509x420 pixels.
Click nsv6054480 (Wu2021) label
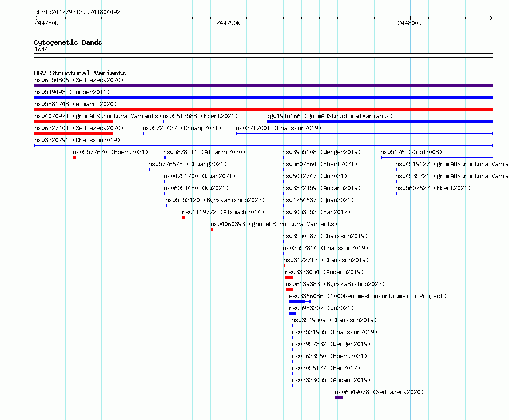tap(196, 188)
